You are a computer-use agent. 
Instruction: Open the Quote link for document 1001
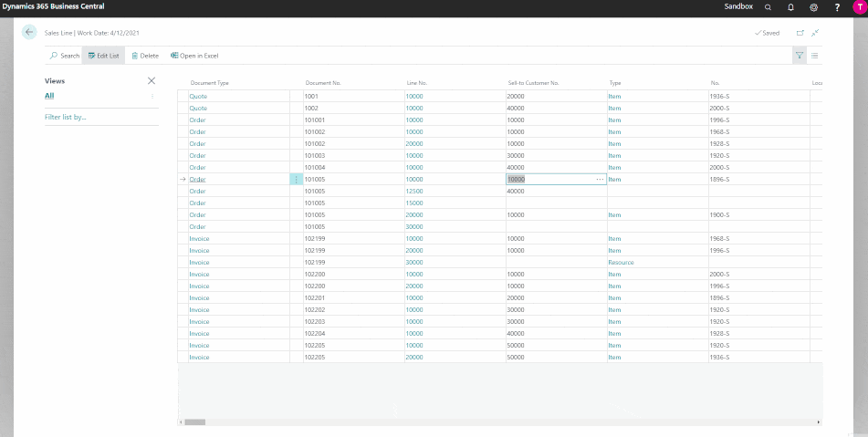click(x=198, y=97)
